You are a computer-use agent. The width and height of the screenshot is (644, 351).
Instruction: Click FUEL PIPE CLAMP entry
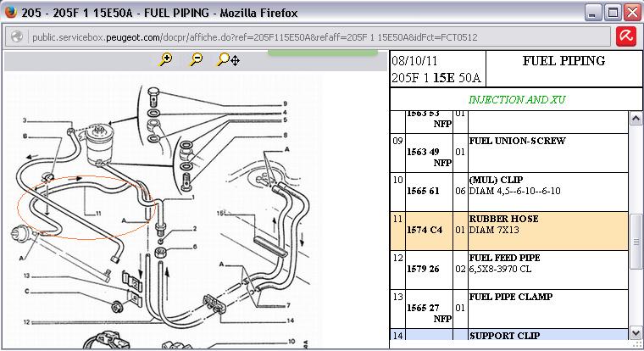(x=511, y=297)
